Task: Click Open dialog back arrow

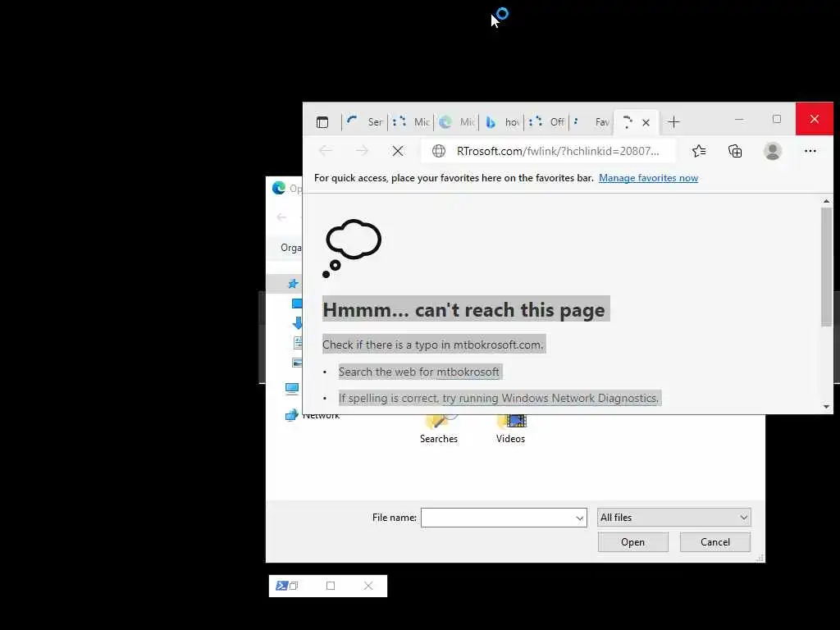Action: point(281,217)
